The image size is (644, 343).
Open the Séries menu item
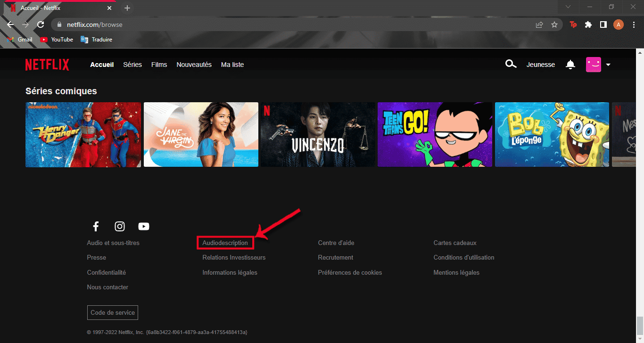132,65
